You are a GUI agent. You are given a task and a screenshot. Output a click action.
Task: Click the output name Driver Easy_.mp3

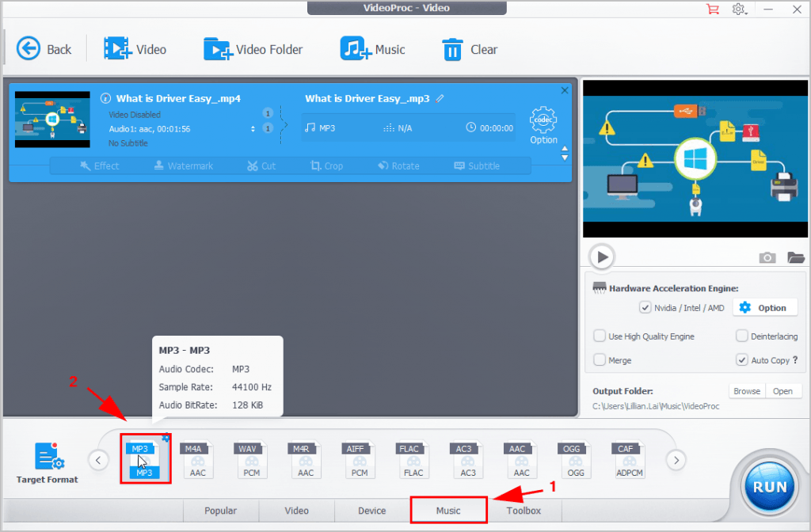367,98
